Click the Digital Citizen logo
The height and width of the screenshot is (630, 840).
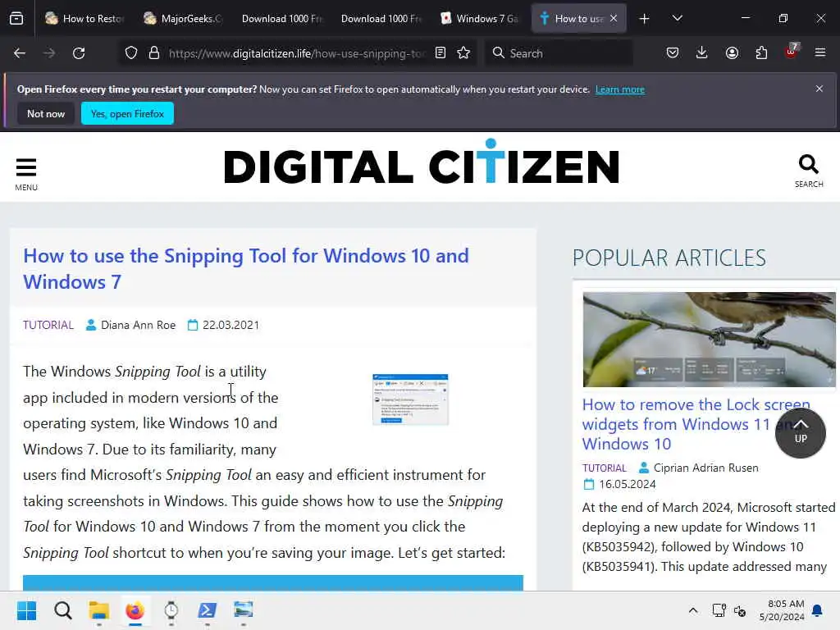[422, 162]
